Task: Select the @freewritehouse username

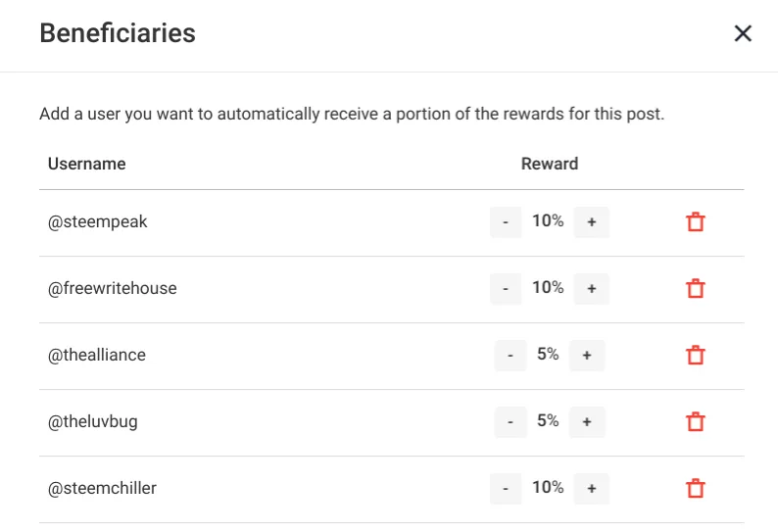Action: point(112,288)
